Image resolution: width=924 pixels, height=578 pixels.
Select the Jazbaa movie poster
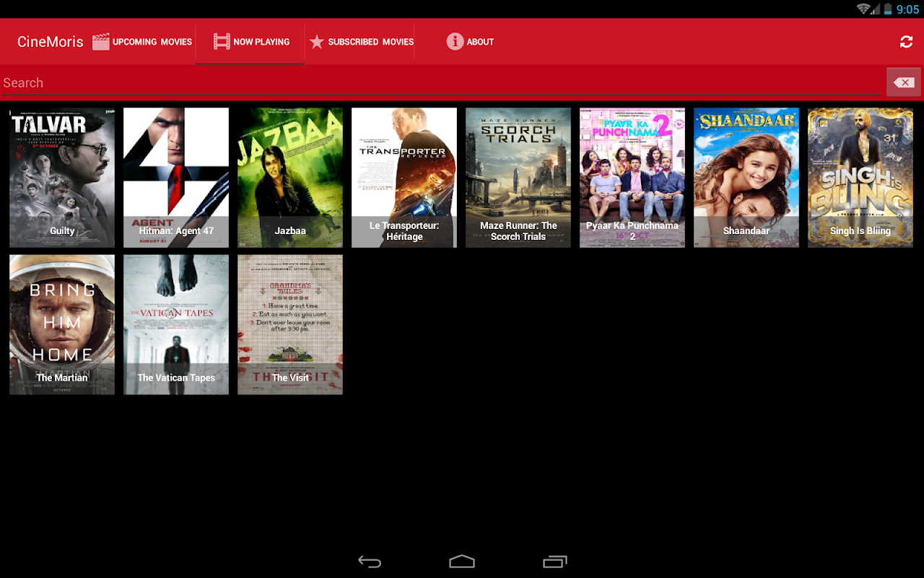point(290,178)
